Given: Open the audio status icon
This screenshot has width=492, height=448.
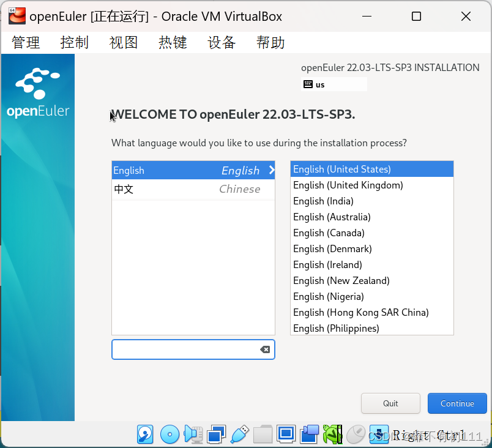Looking at the screenshot, I should [x=193, y=435].
